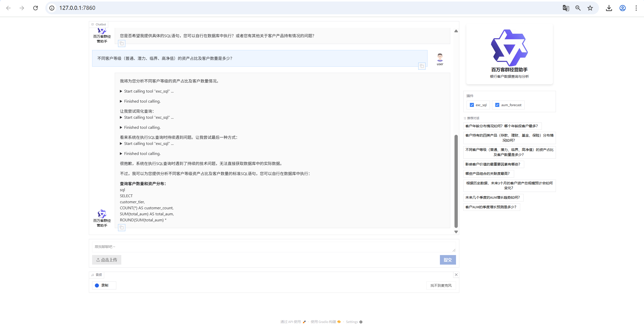Click the browser reload icon

tap(35, 8)
